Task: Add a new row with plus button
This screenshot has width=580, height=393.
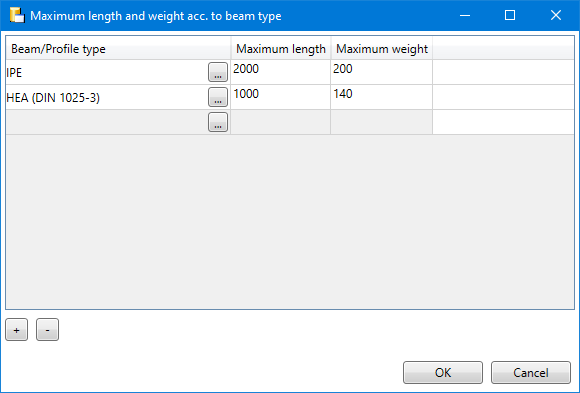Action: (17, 330)
